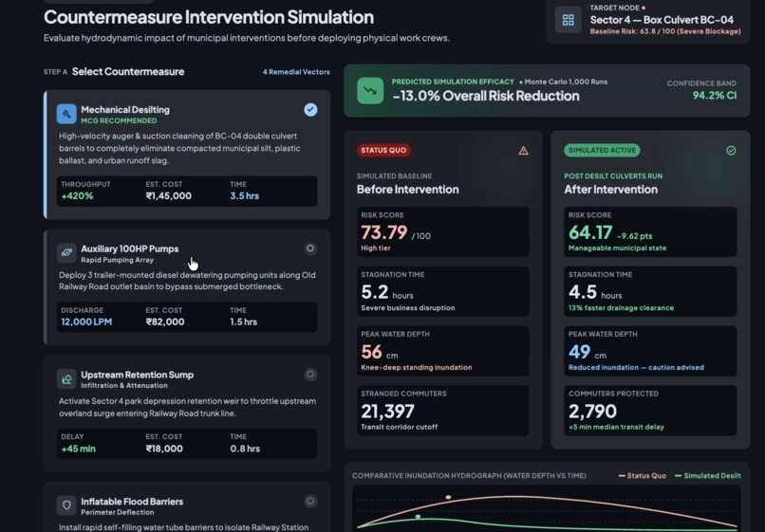
Task: Click the -9.62 pts change label
Action: [634, 236]
